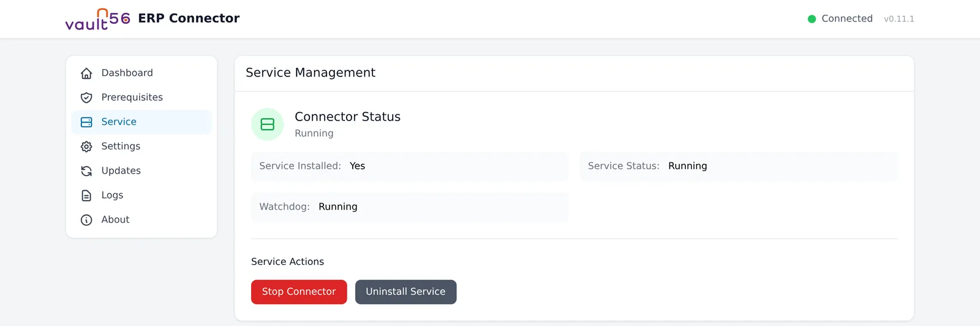Click the Watchdog: label
980x326 pixels.
(x=284, y=207)
